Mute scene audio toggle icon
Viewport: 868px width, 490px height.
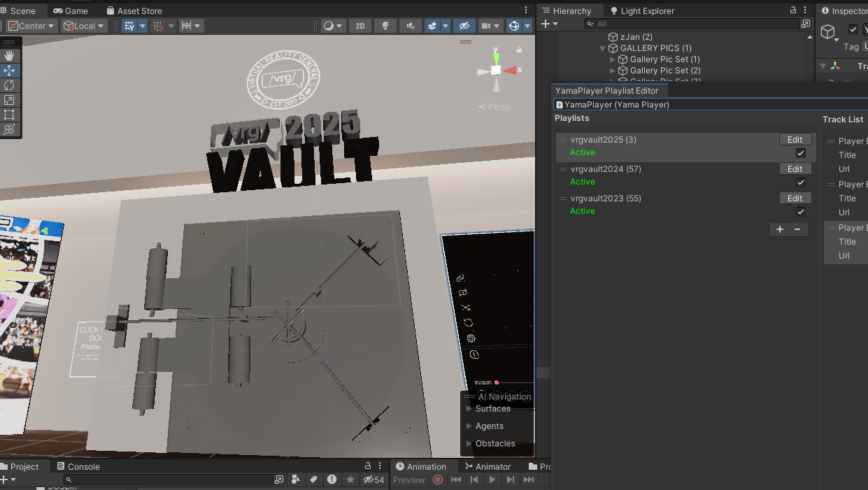(x=410, y=26)
